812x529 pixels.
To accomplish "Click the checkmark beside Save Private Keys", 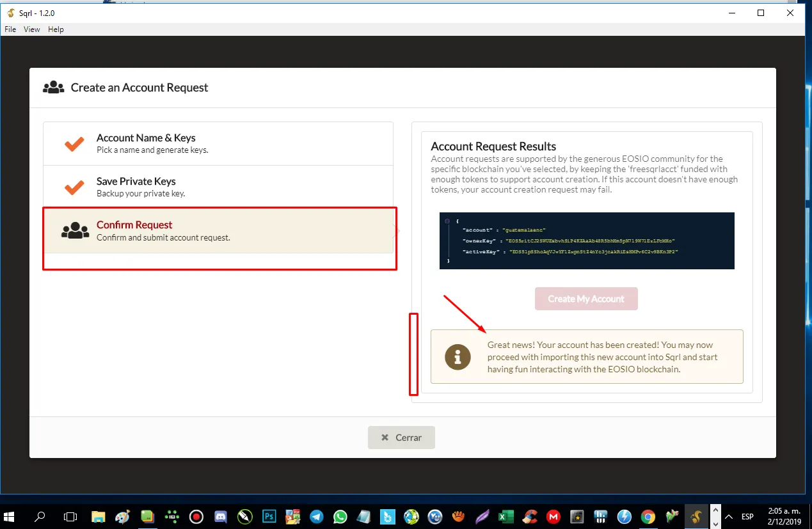I will pos(74,187).
